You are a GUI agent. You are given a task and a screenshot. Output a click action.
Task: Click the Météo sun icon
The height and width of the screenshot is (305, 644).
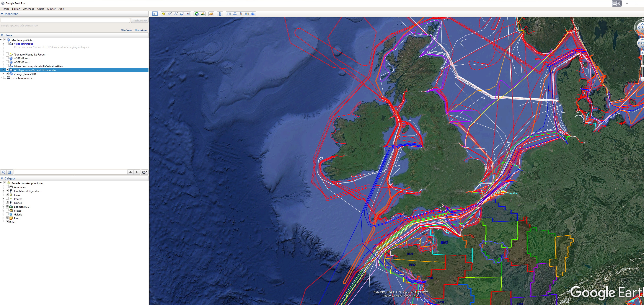pyautogui.click(x=11, y=210)
